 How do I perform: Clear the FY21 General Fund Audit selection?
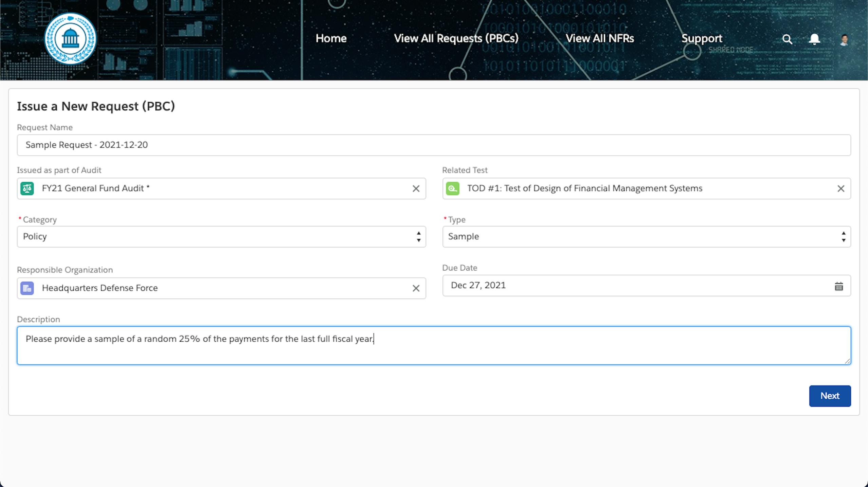tap(416, 188)
